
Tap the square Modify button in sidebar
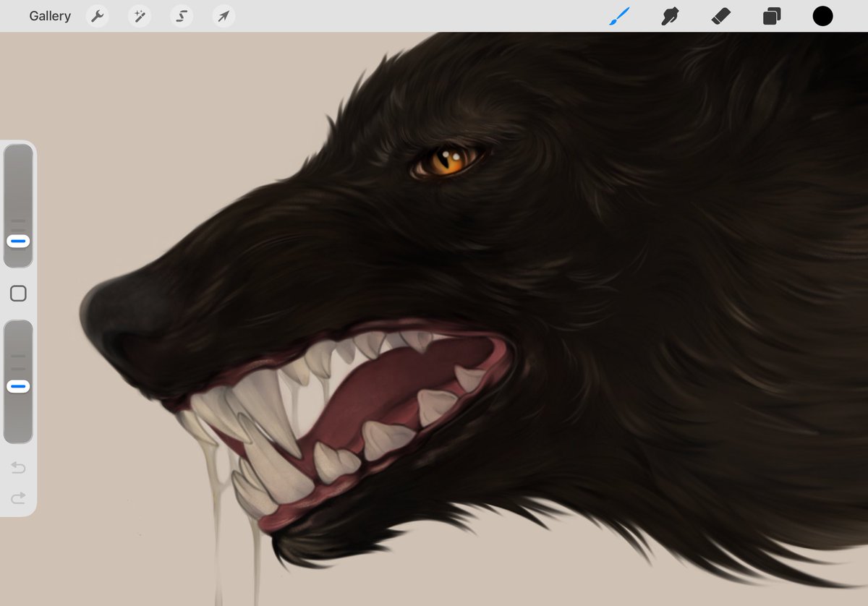18,293
